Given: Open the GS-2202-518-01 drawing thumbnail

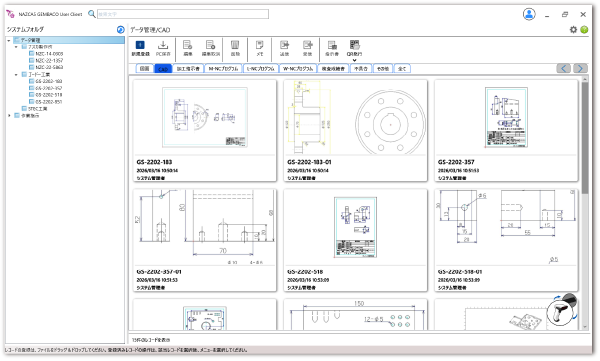Looking at the screenshot, I should (x=506, y=227).
